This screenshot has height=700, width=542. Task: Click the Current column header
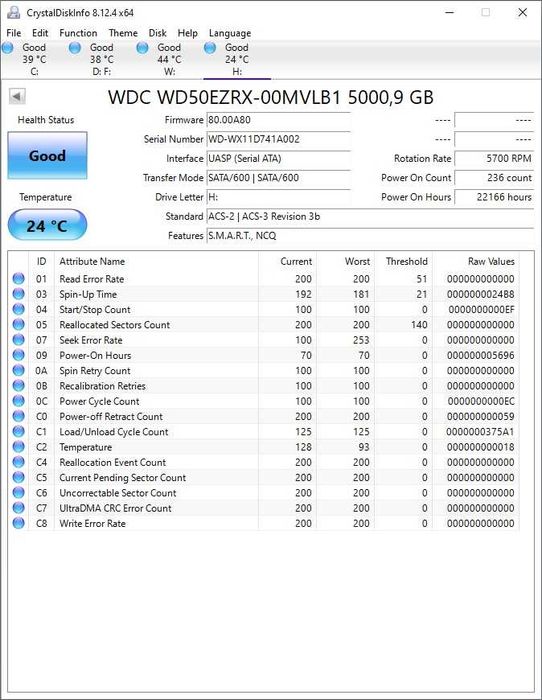pyautogui.click(x=288, y=261)
